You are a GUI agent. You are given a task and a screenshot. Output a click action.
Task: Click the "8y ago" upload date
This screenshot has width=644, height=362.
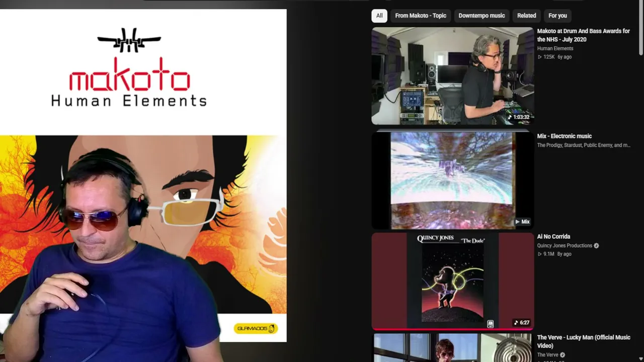point(564,254)
